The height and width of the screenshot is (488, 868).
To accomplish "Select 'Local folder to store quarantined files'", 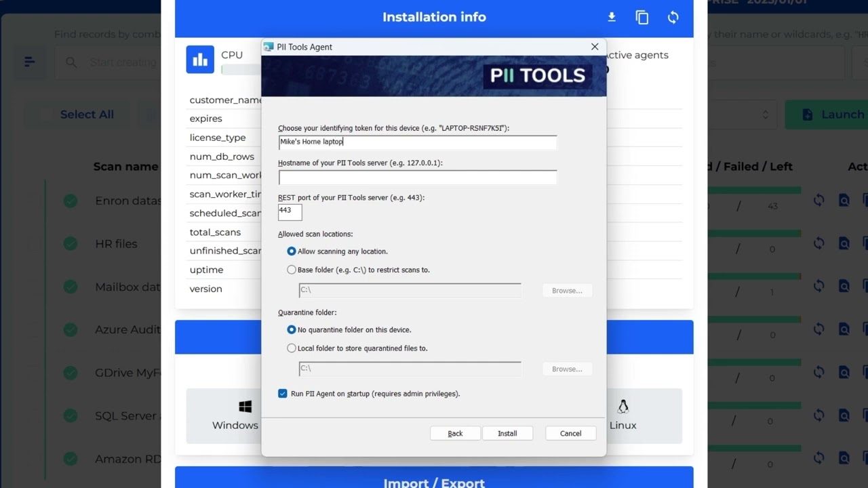I will (x=292, y=348).
